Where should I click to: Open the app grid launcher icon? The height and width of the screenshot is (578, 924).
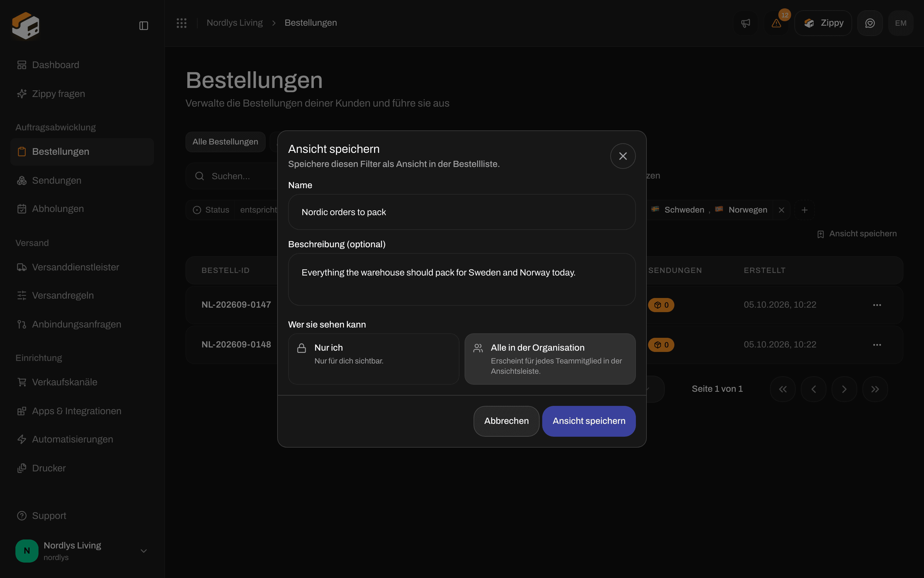(x=181, y=23)
